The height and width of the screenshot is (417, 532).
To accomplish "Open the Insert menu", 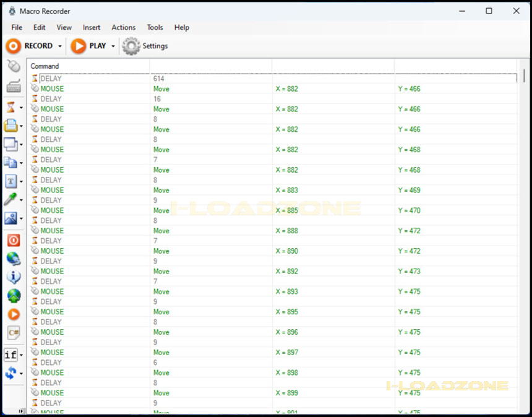I will pyautogui.click(x=92, y=27).
